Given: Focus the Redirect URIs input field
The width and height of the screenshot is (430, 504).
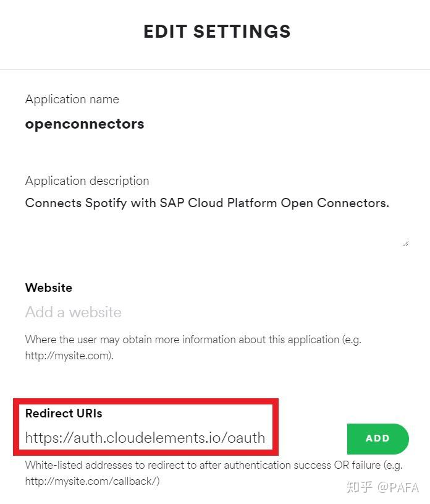Looking at the screenshot, I should pyautogui.click(x=145, y=438).
